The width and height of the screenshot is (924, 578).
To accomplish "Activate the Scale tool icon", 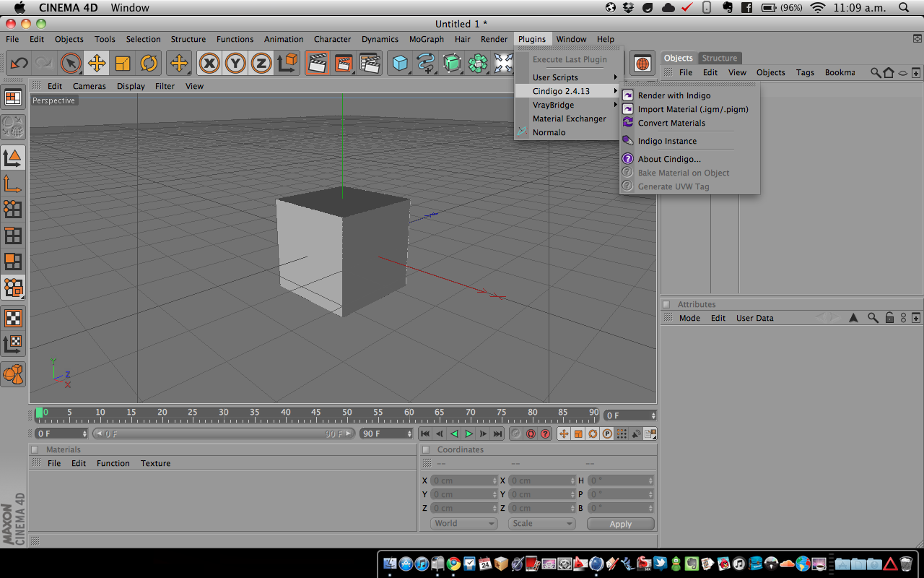I will [123, 64].
